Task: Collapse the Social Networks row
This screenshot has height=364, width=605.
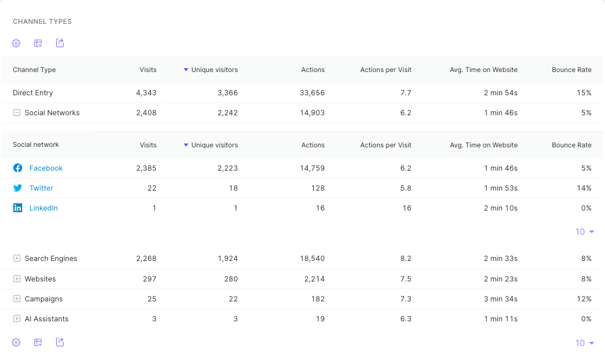Action: [17, 112]
